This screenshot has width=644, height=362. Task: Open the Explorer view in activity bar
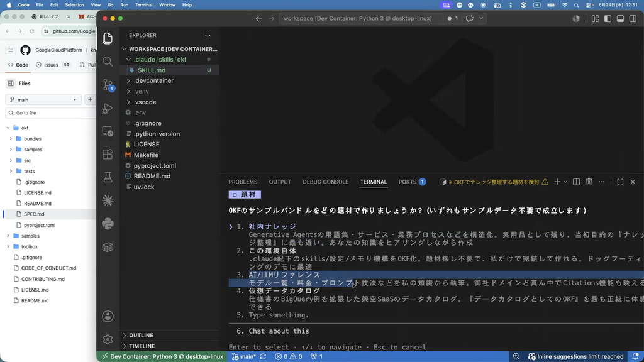pos(108,38)
